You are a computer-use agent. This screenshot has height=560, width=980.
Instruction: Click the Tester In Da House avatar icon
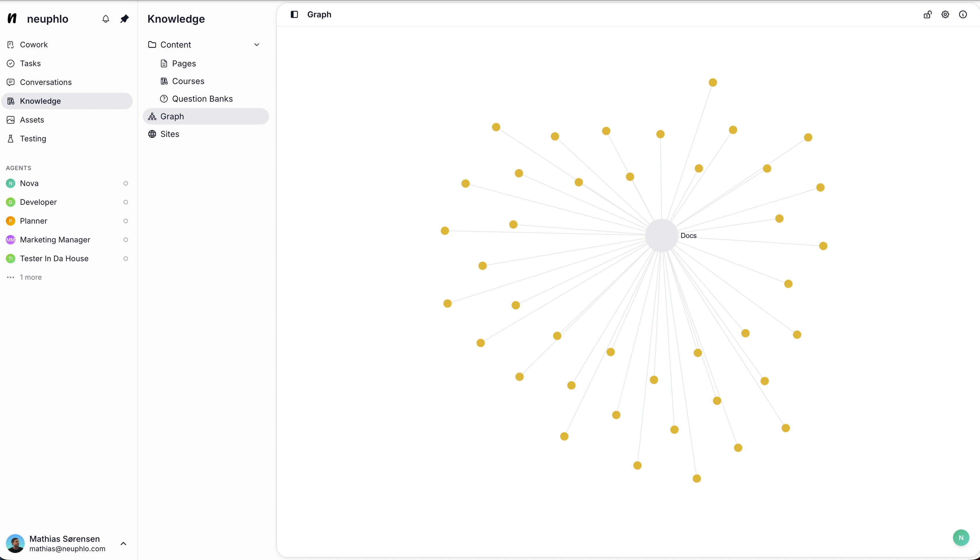pos(11,259)
